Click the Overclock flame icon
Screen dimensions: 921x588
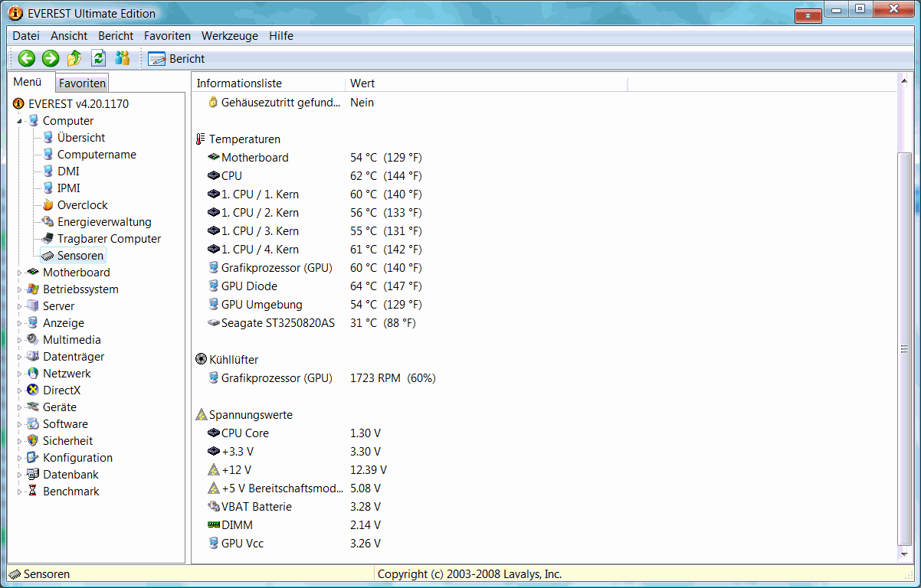click(48, 205)
